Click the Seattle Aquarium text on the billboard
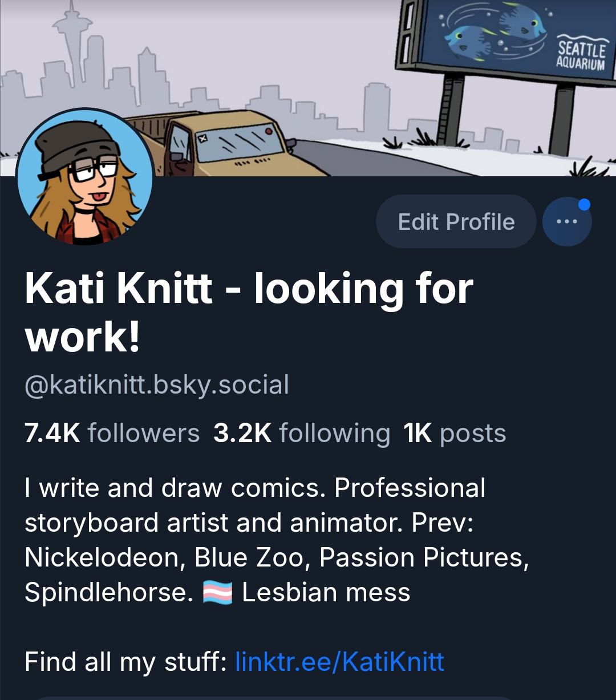 pos(580,55)
